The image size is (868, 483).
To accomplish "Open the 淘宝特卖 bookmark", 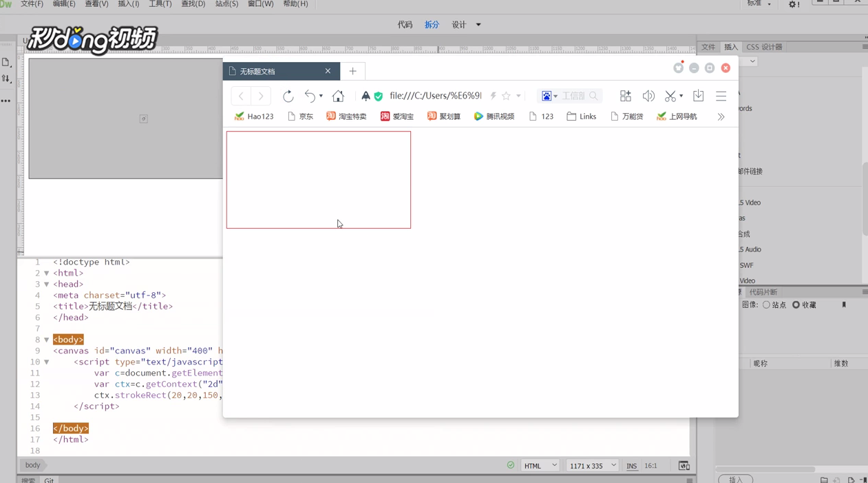I will 346,116.
